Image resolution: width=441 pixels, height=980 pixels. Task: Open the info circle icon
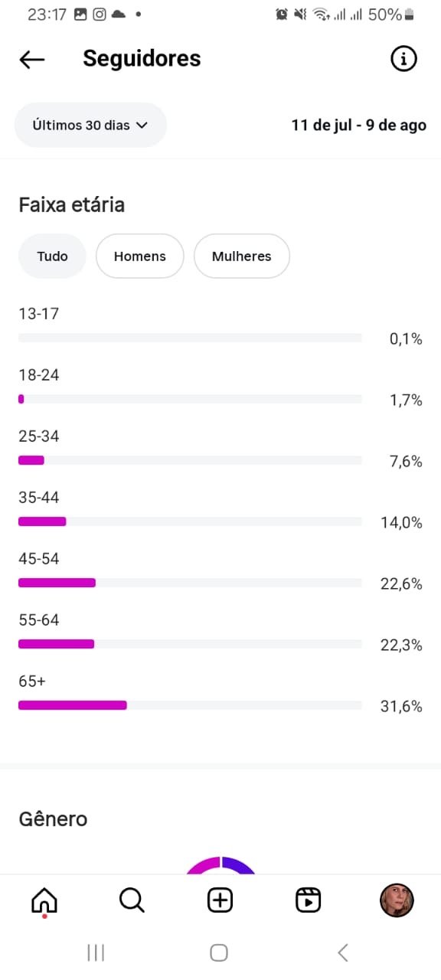pyautogui.click(x=403, y=59)
